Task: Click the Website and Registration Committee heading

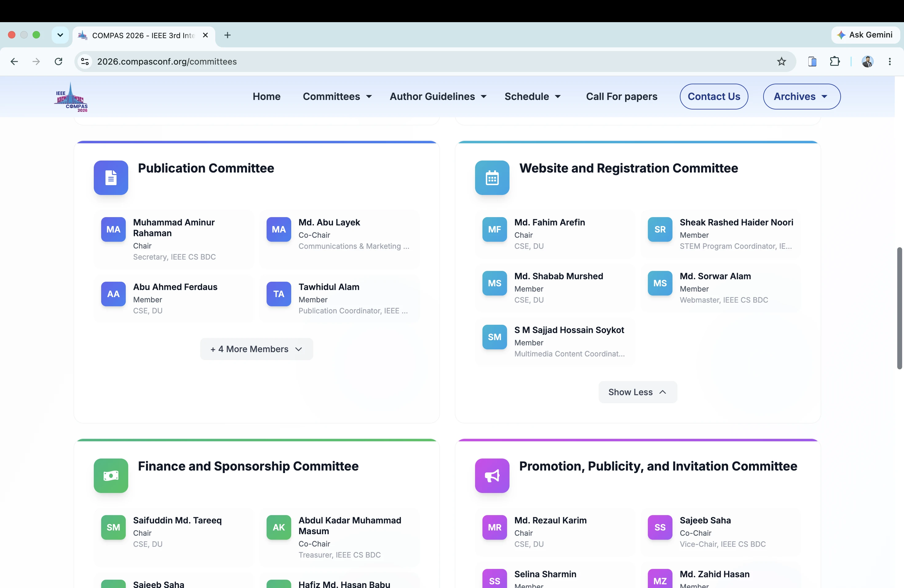Action: pyautogui.click(x=628, y=168)
